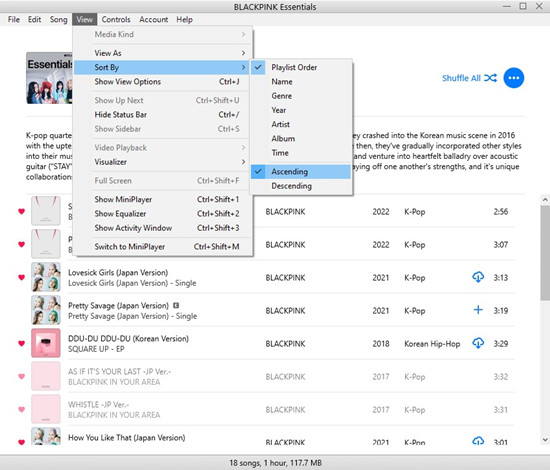Click the SQUARE UP album artwork thumbnail
This screenshot has height=470, width=550.
(x=46, y=343)
